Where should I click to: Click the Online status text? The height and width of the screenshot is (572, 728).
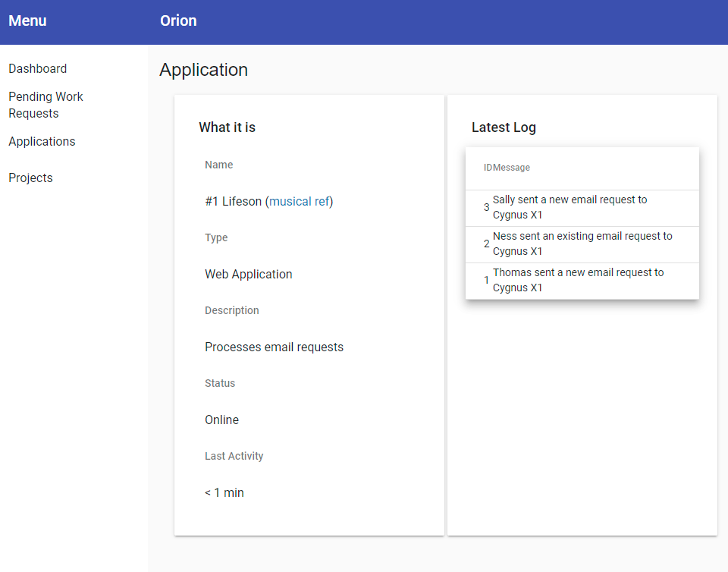click(x=221, y=420)
